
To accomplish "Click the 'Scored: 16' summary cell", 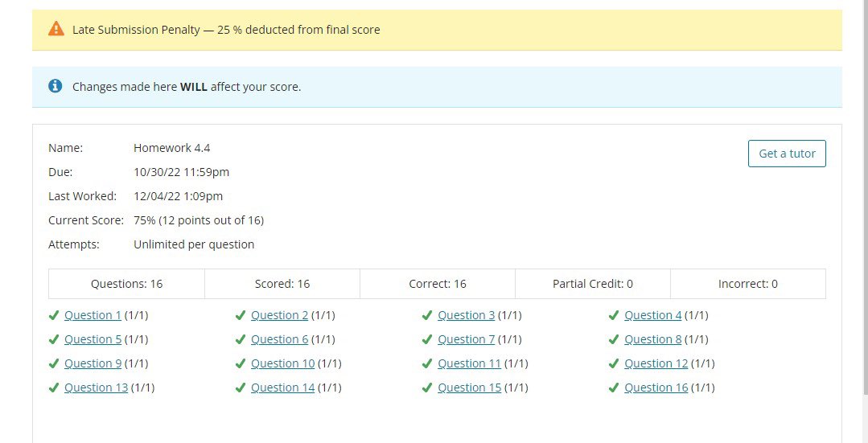I will (x=282, y=284).
